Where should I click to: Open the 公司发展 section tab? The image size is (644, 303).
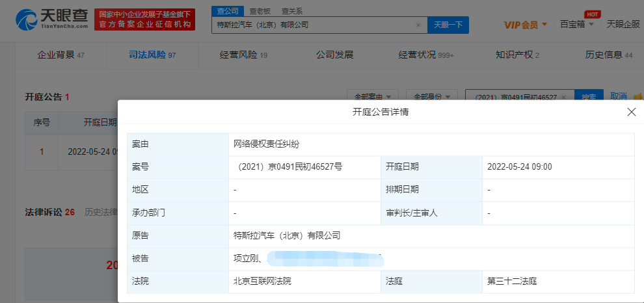[335, 55]
